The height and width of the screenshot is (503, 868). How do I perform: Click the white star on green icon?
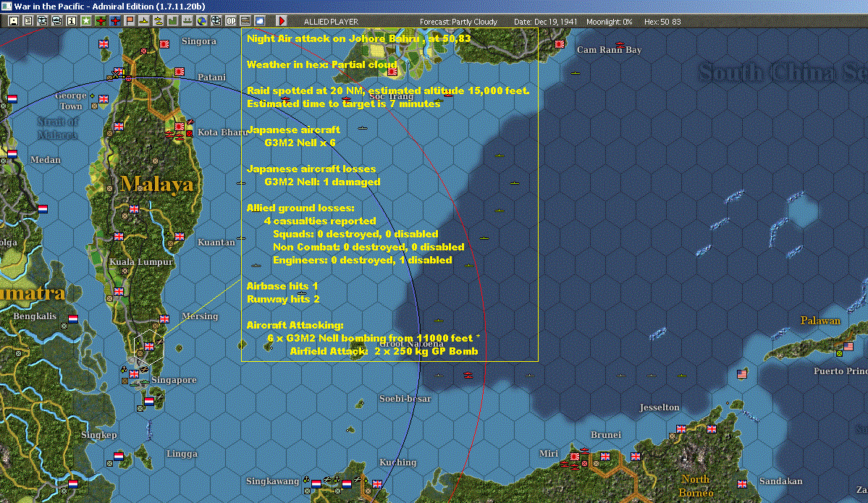click(86, 21)
